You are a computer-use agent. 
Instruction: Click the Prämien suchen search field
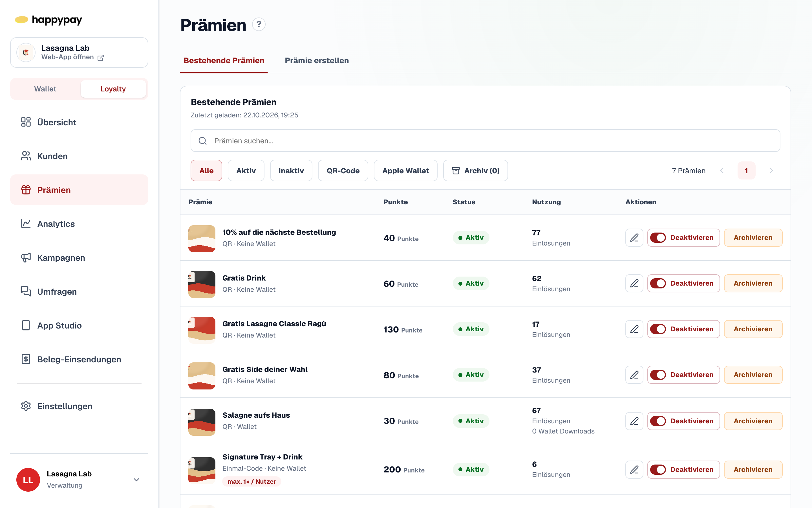coord(485,141)
